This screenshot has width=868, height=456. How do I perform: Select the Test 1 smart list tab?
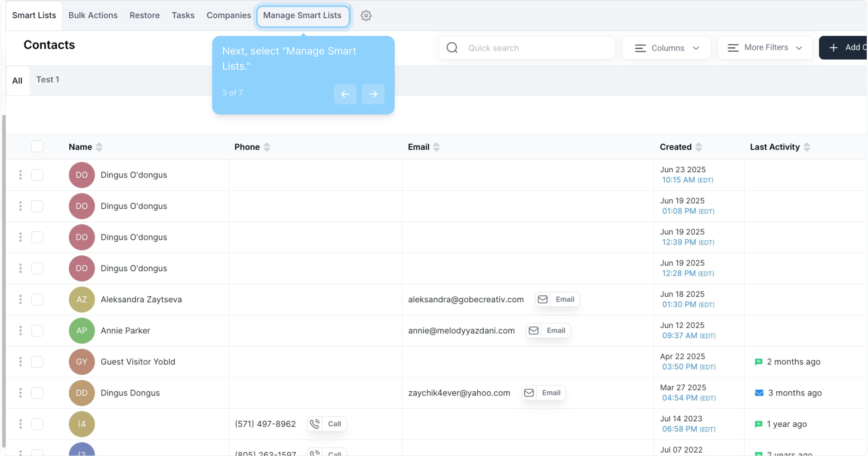(47, 80)
